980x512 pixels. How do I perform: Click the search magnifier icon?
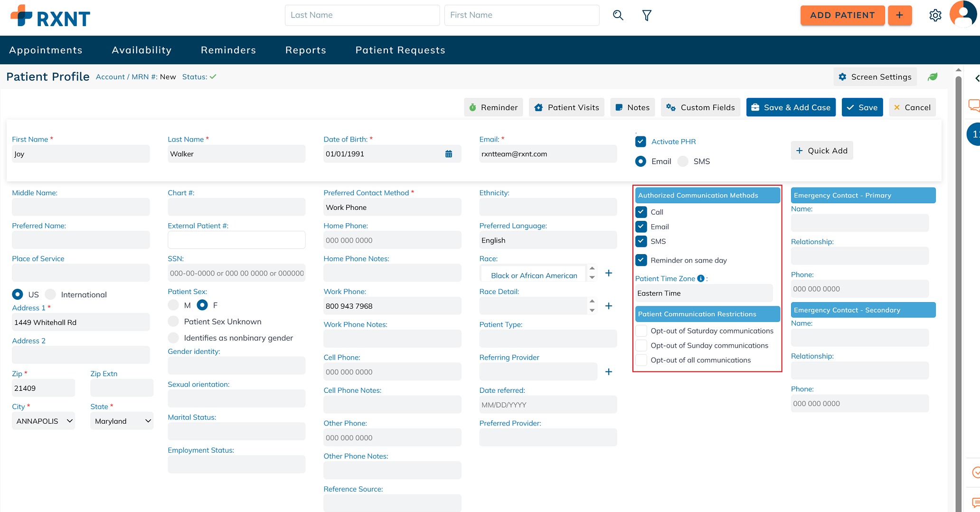tap(618, 15)
